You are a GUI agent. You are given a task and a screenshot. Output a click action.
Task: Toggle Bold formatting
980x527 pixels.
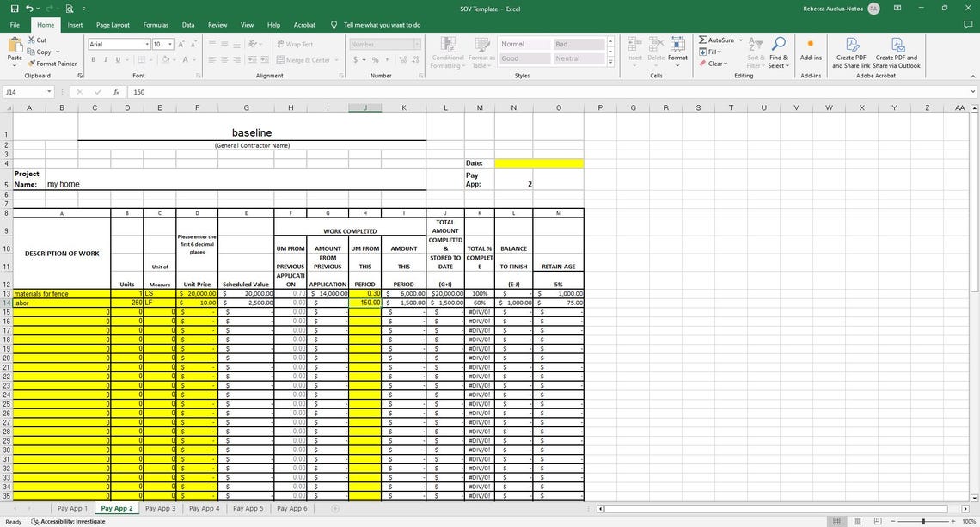click(94, 59)
